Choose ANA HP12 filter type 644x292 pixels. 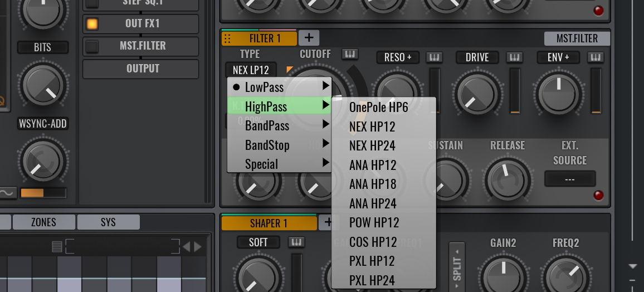[384, 165]
